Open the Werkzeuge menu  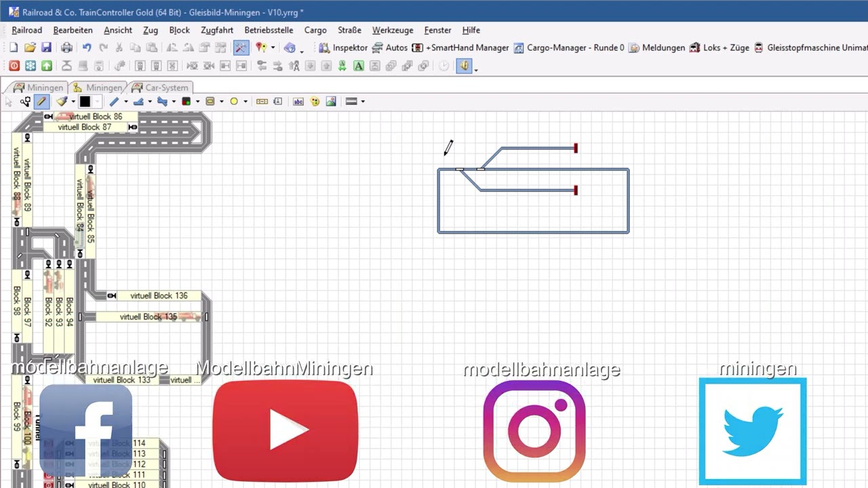click(393, 30)
